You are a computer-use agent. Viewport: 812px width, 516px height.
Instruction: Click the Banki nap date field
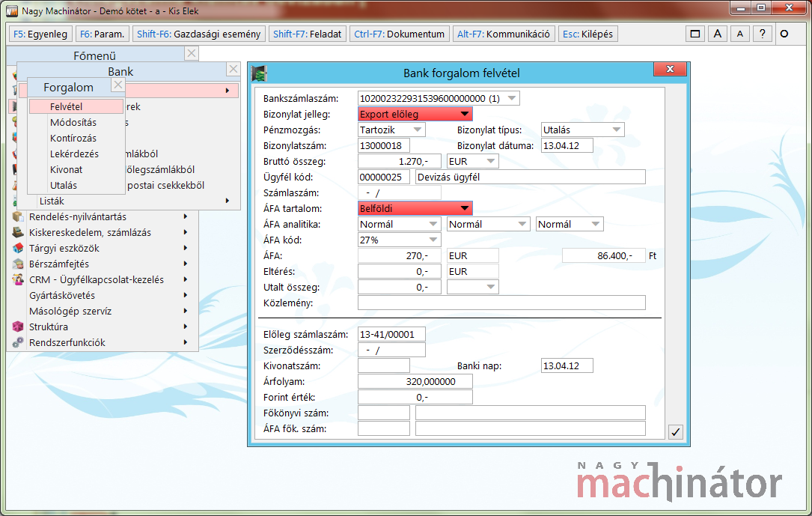click(567, 365)
